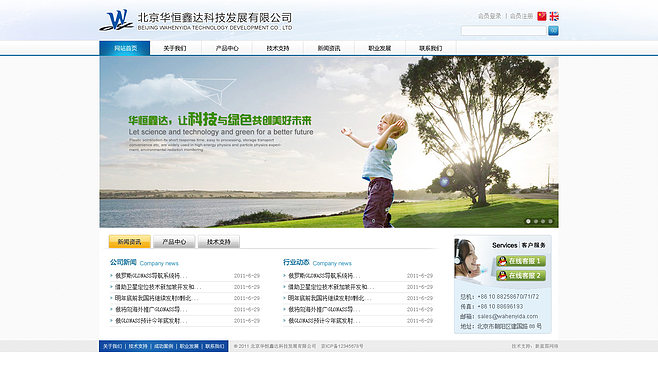The image size is (658, 375).
Task: Open 技术支持 in the top navigation bar
Action: point(277,48)
